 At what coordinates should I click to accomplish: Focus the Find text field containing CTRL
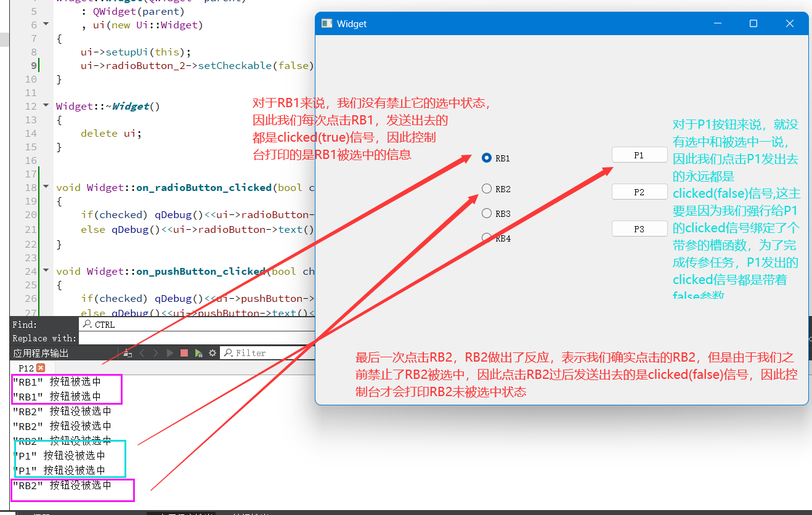197,324
